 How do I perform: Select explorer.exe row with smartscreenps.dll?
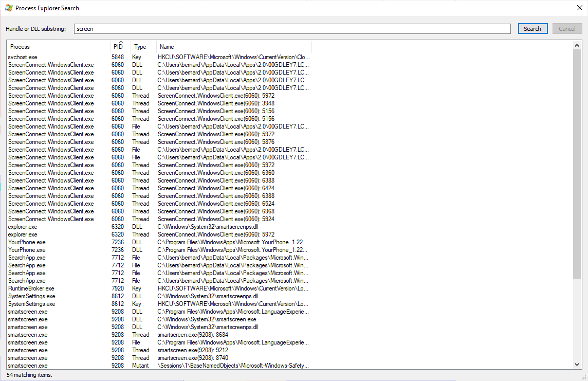tap(159, 227)
